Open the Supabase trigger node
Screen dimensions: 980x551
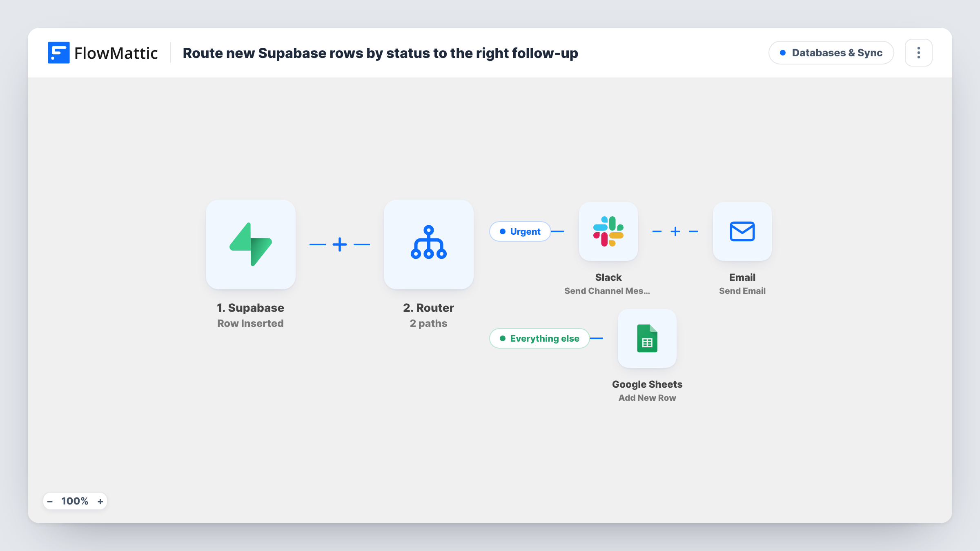point(251,244)
